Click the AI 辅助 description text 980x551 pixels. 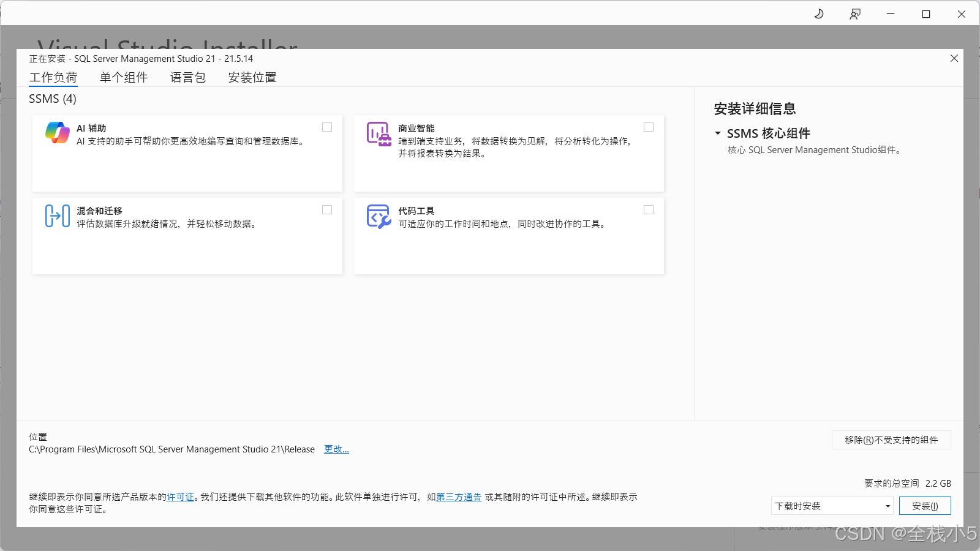click(191, 141)
